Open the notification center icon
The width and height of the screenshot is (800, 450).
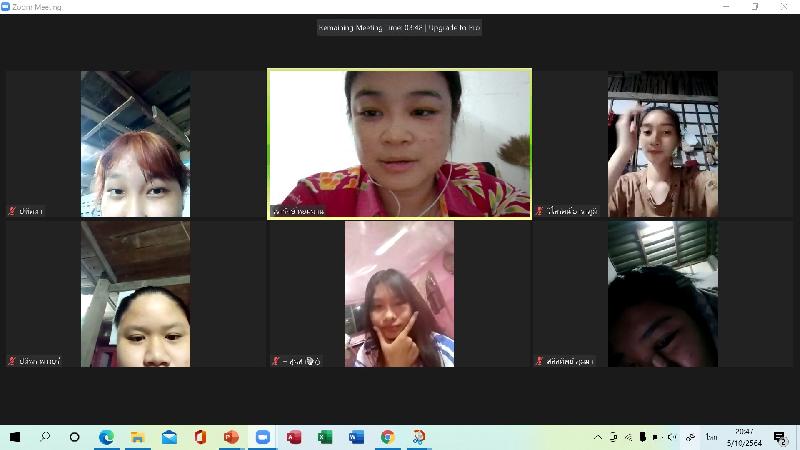pos(779,437)
